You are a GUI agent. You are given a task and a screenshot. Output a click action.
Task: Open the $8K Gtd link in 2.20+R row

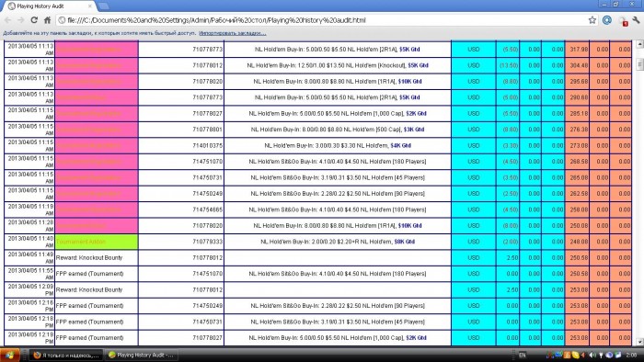405,242
